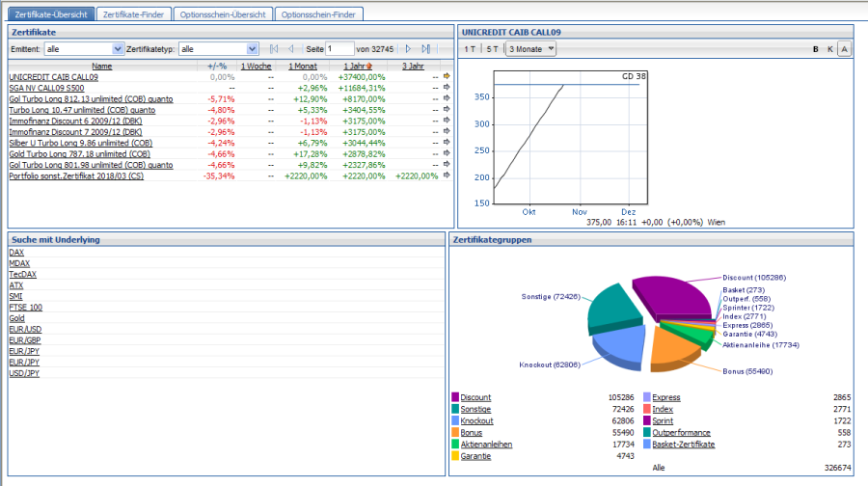Open the TecDAX underlying link

coord(22,274)
